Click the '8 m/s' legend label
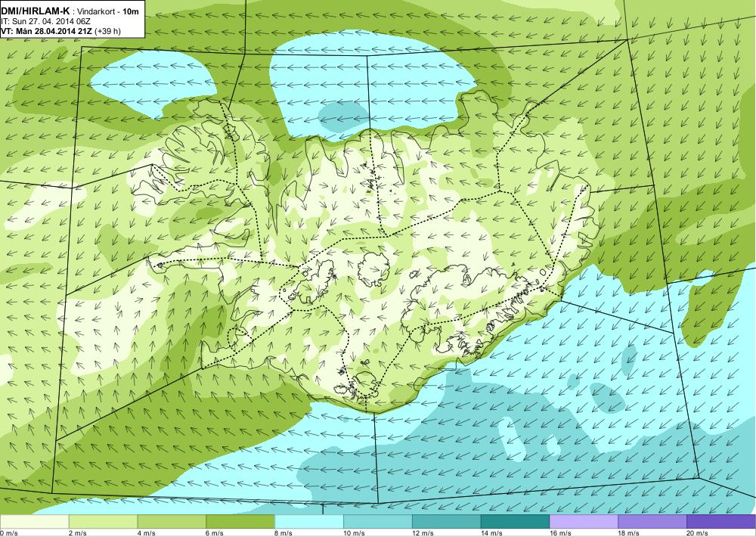This screenshot has height=537, width=756. [x=284, y=533]
